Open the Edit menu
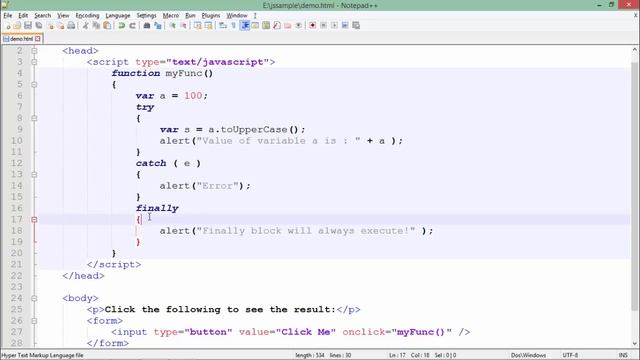Image resolution: width=640 pixels, height=360 pixels. tap(23, 16)
